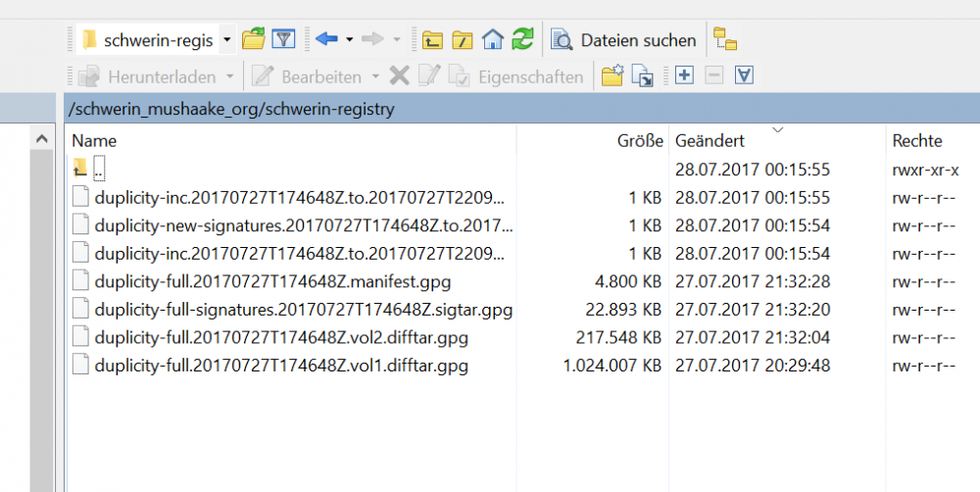Click file icon of duplicity-full vol1.difftar.gpg

(80, 366)
